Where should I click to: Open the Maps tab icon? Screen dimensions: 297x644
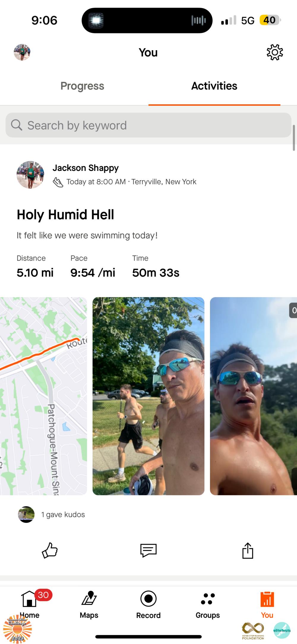(x=89, y=598)
